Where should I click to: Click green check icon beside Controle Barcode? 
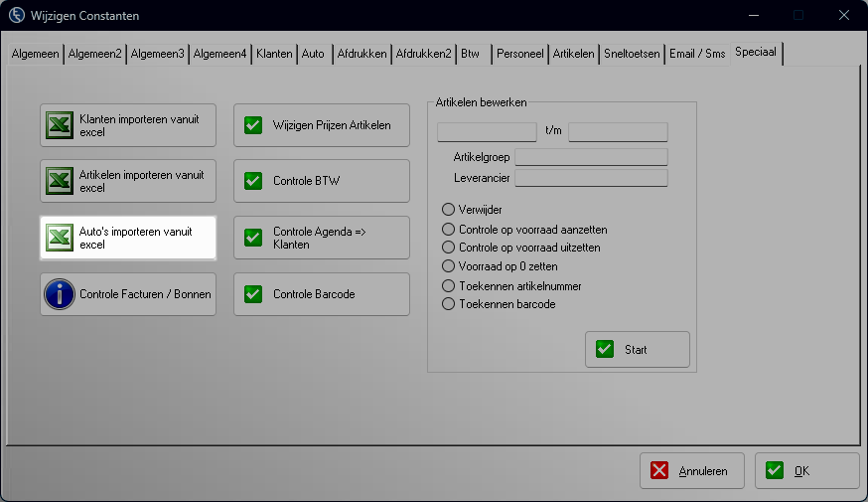(254, 294)
